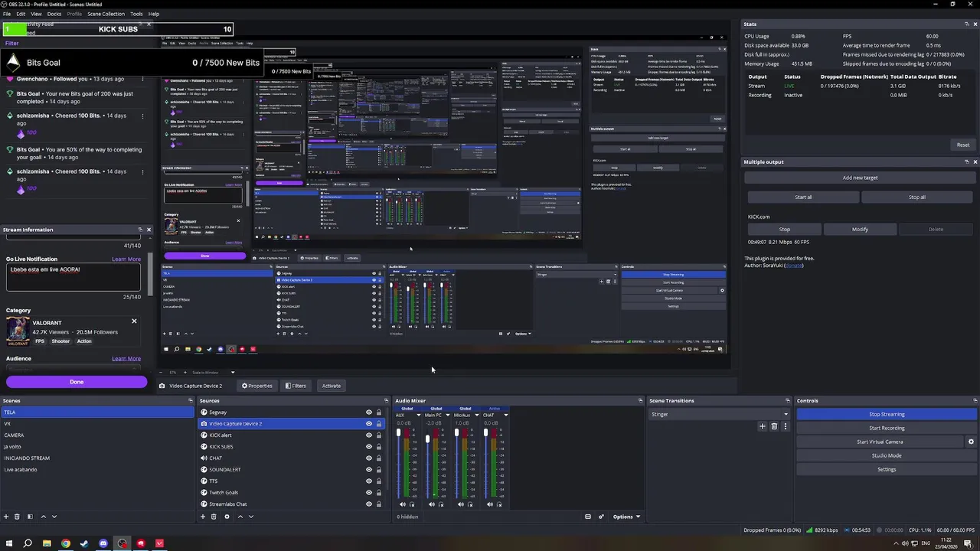Screen dimensions: 980x551
Task: Expand AUX channel options arrow
Action: 418,415
